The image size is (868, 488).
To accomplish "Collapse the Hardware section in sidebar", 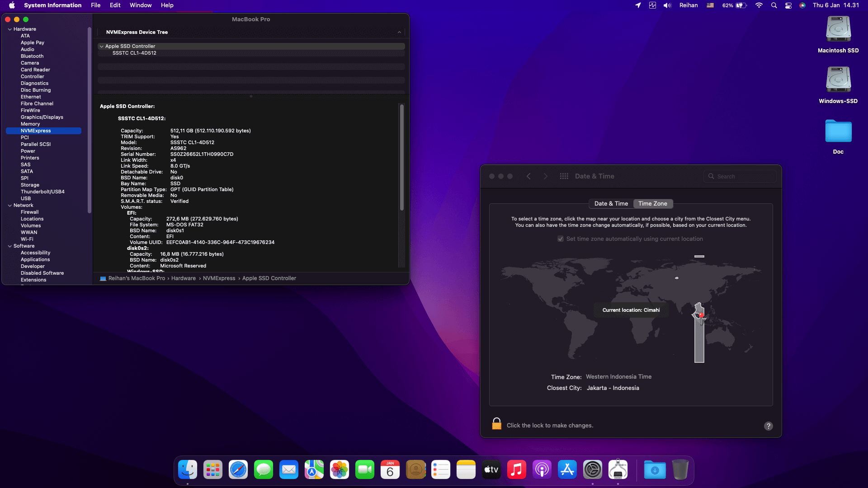I will pyautogui.click(x=10, y=29).
